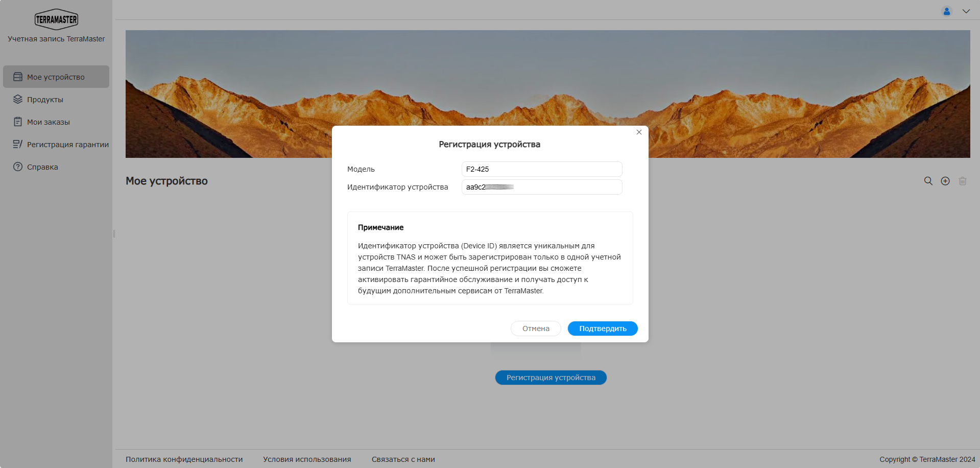Screen dimensions: 980x468
Task: Click the delete trash icon
Action: [963, 181]
